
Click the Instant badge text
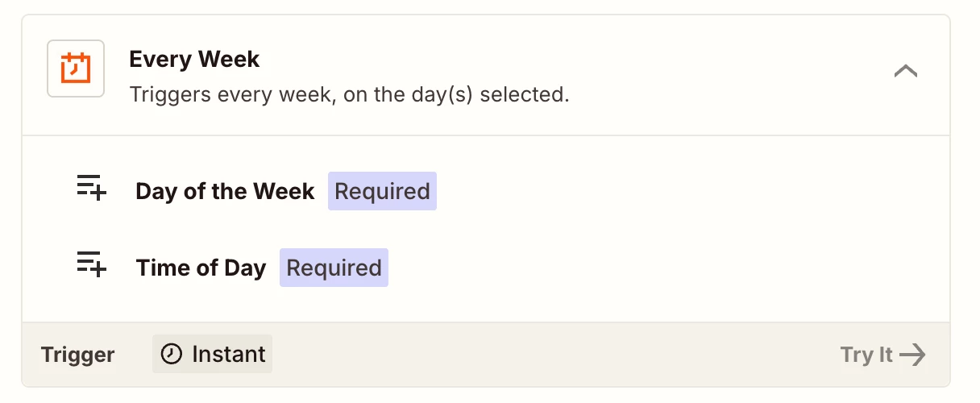click(228, 355)
